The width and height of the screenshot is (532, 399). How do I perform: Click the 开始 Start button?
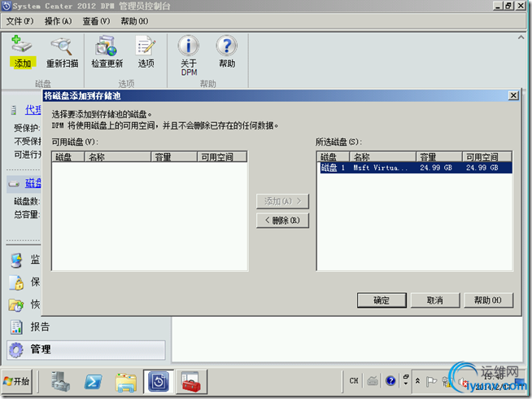(x=17, y=381)
